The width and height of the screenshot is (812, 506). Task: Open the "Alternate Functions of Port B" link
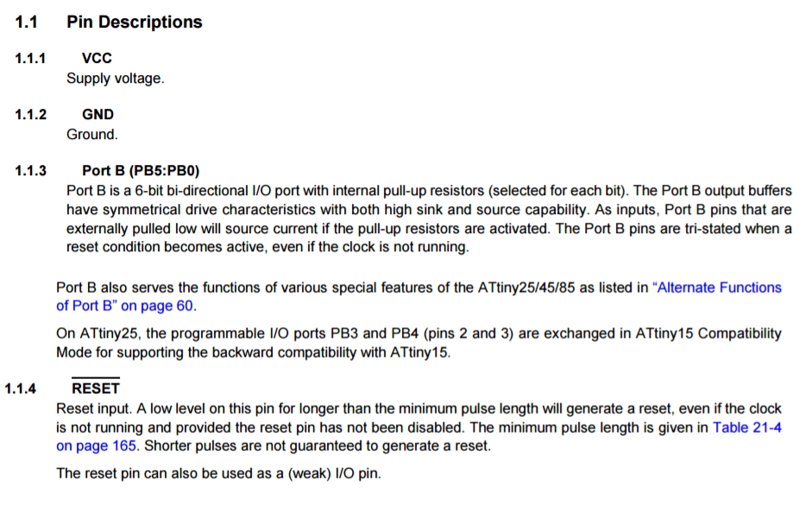point(719,288)
